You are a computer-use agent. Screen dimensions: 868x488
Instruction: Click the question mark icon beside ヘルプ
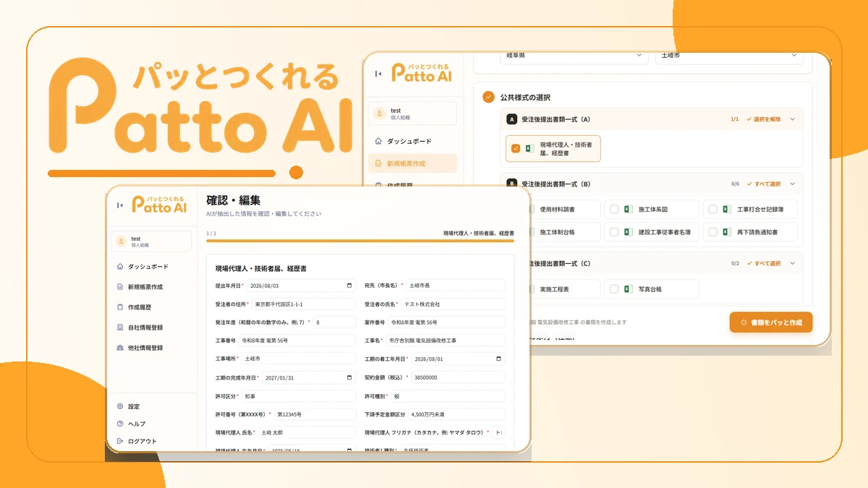coord(120,424)
